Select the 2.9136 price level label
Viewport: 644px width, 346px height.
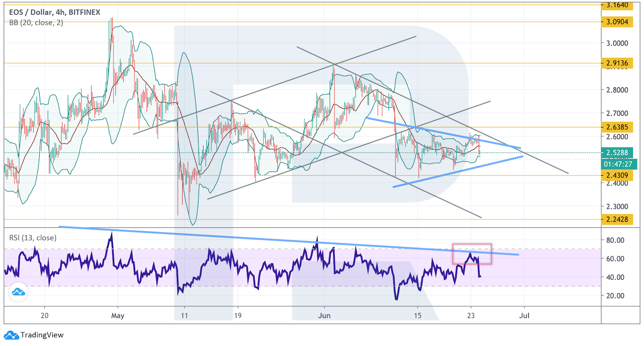click(617, 63)
